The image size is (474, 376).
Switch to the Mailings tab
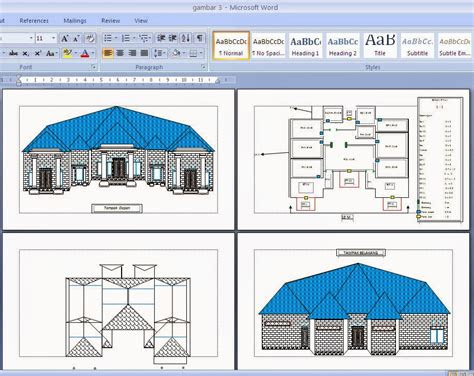coord(75,21)
